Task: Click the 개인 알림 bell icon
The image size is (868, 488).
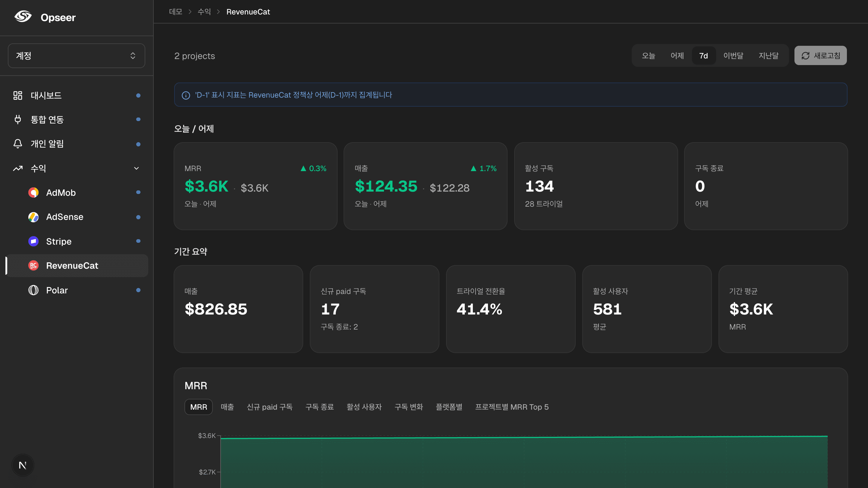Action: click(x=17, y=144)
